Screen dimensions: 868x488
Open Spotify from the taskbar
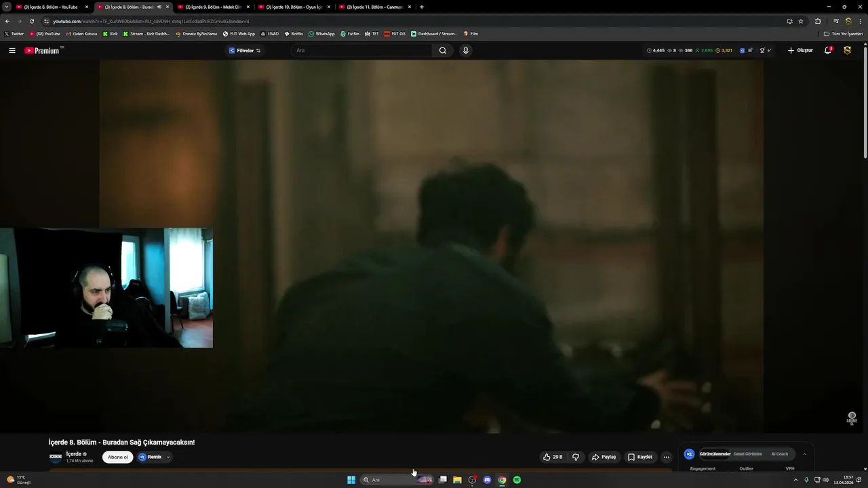coord(517,480)
